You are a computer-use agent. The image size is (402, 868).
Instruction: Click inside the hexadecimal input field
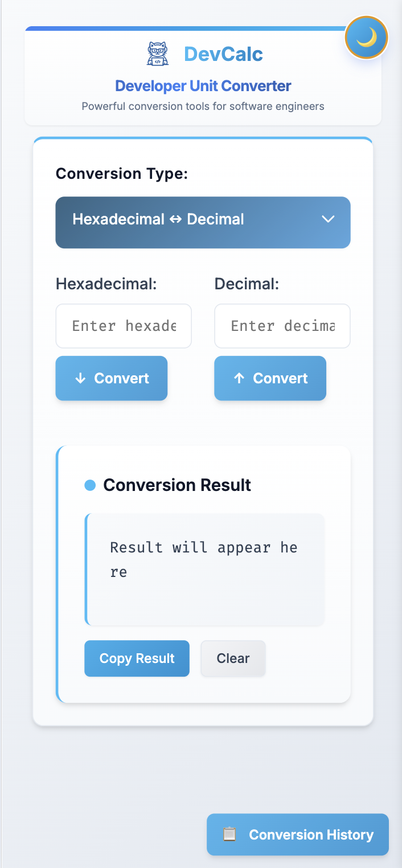pos(123,326)
